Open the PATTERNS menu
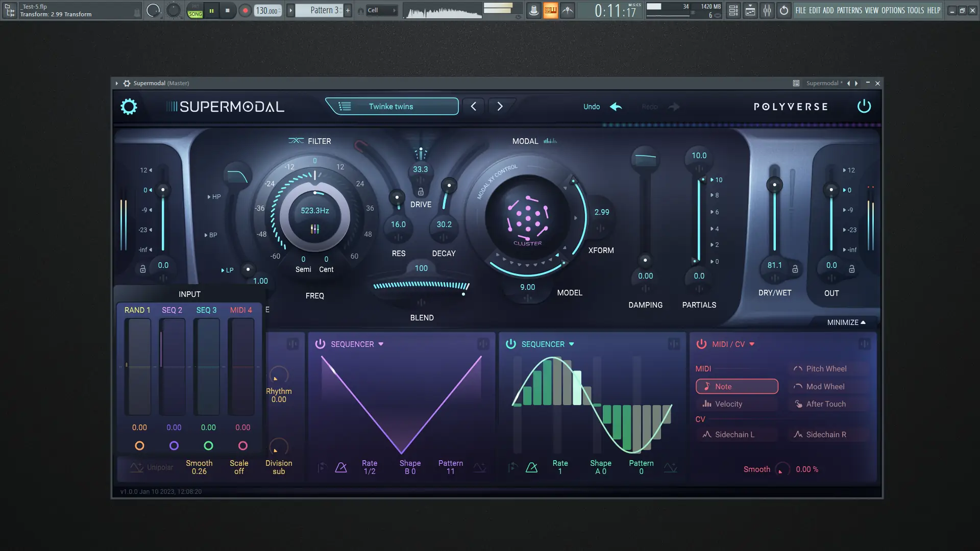 (849, 10)
